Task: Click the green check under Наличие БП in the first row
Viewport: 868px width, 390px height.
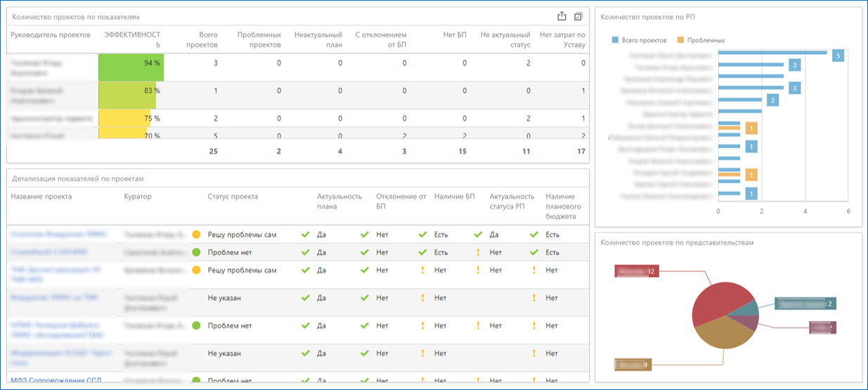Action: (422, 235)
